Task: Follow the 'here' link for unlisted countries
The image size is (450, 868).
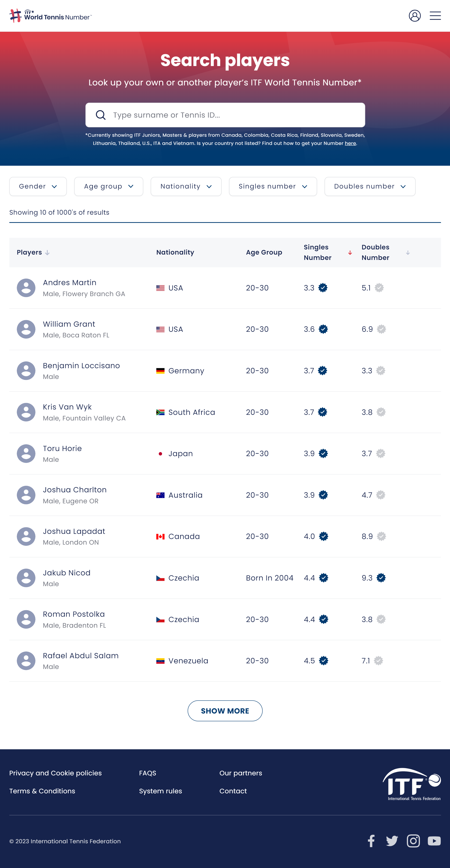Action: point(350,143)
